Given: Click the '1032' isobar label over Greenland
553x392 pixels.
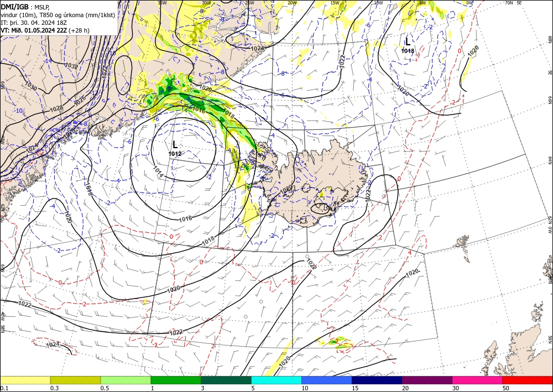Looking at the screenshot, I should (x=72, y=66).
